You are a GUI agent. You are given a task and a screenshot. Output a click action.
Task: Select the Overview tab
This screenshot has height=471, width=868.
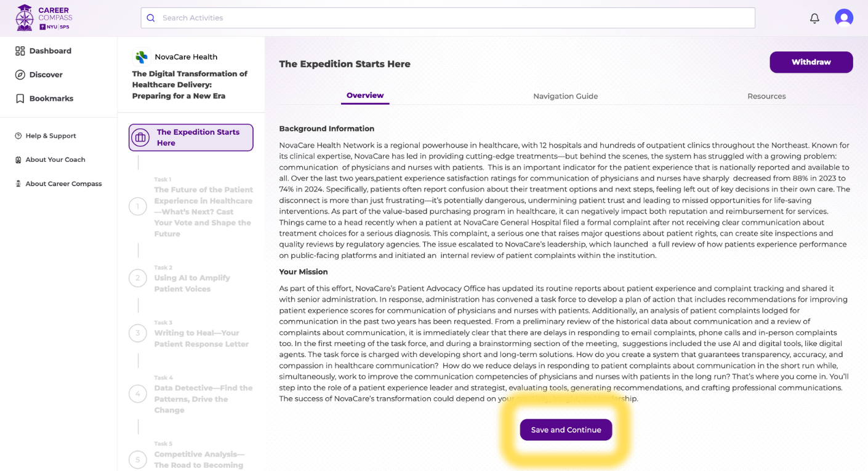(365, 95)
